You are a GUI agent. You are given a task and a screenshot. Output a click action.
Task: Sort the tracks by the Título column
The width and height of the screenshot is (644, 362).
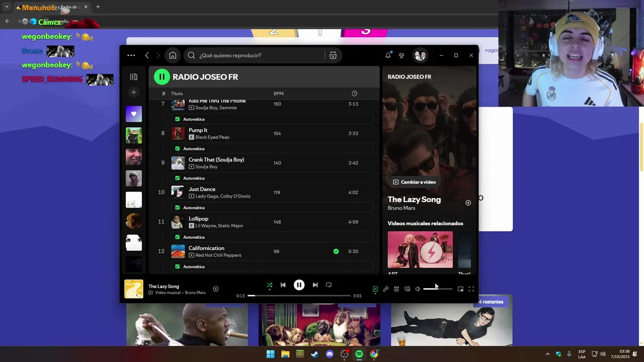tap(177, 94)
